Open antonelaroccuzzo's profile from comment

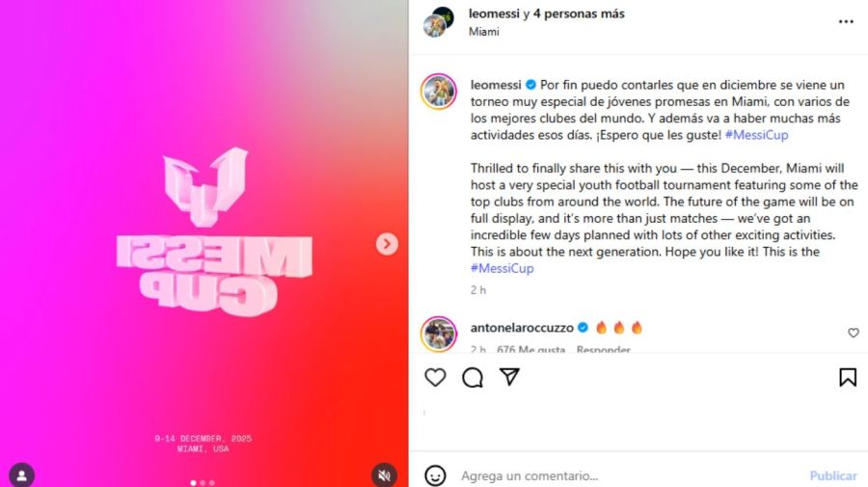522,328
